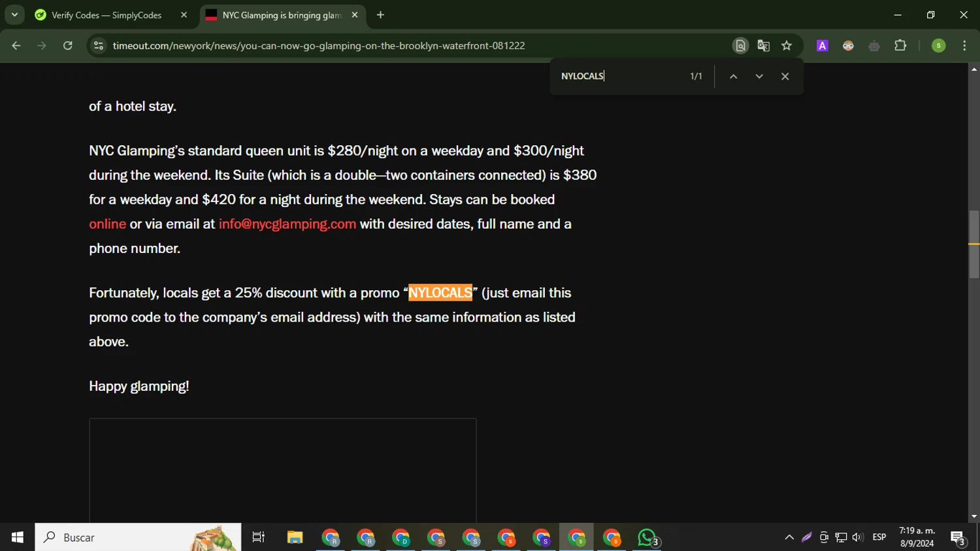Viewport: 980px width, 551px height.
Task: Open the Chrome profile avatar
Action: (939, 46)
